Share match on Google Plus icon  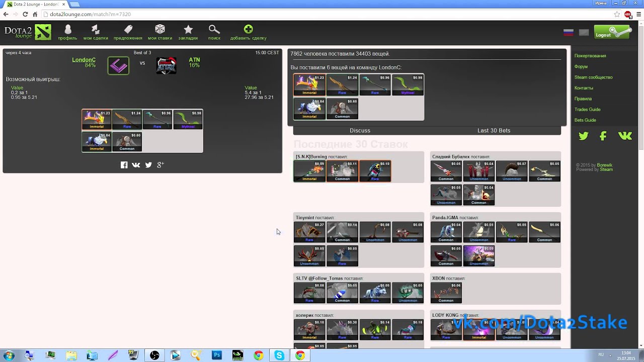160,165
